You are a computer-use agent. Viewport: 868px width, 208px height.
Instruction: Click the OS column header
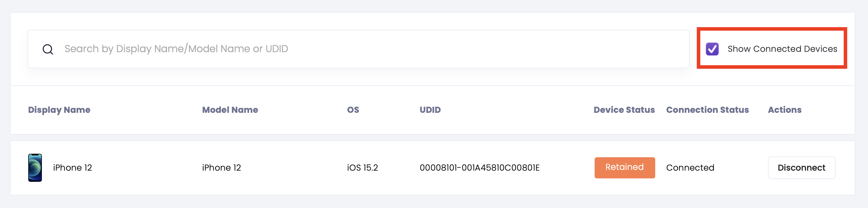point(353,110)
